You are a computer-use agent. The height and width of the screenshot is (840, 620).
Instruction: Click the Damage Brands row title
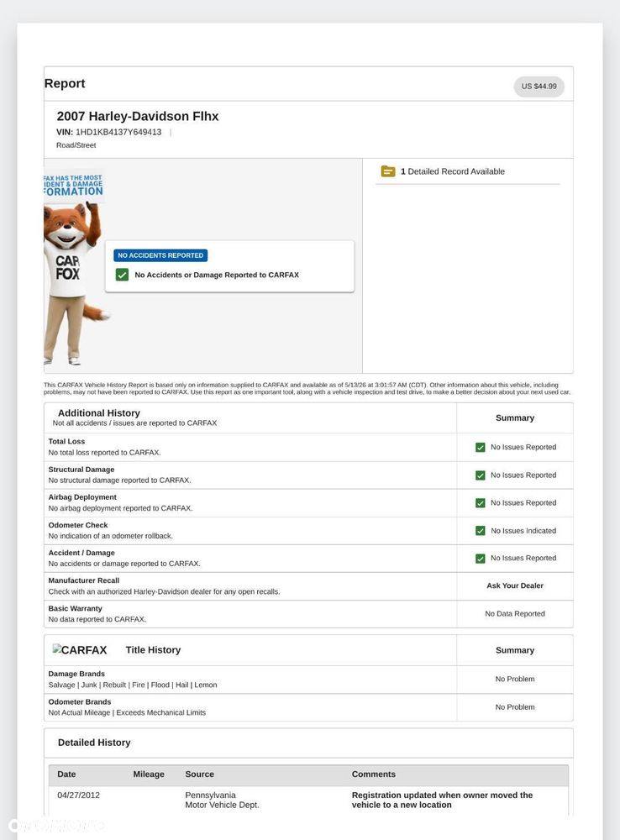point(76,674)
